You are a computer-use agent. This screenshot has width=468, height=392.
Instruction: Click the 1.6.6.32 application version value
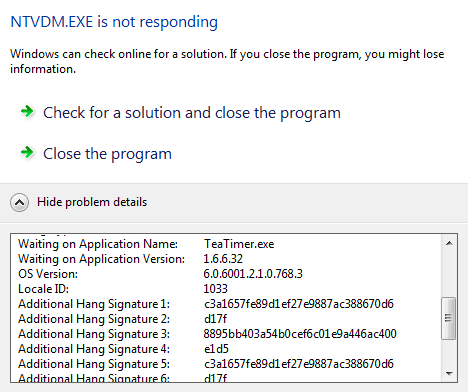[x=223, y=259]
